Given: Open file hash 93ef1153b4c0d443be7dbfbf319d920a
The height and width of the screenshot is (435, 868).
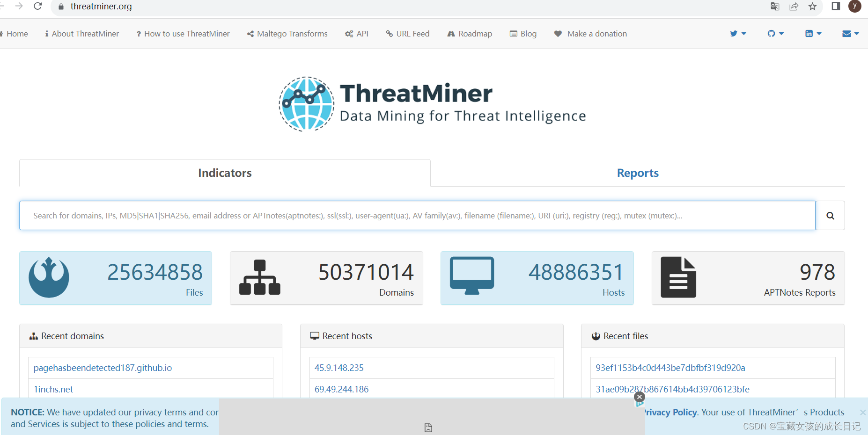Looking at the screenshot, I should pos(670,368).
